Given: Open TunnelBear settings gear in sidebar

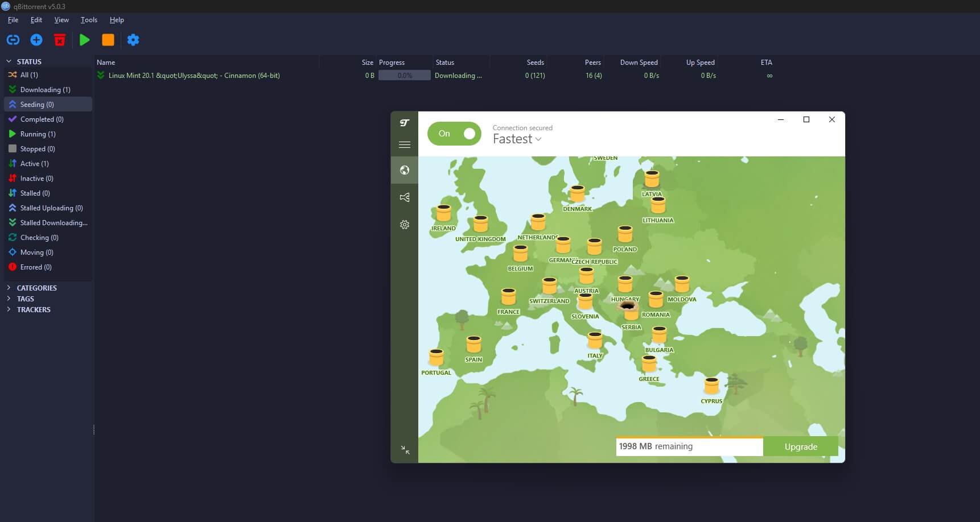Looking at the screenshot, I should click(405, 225).
